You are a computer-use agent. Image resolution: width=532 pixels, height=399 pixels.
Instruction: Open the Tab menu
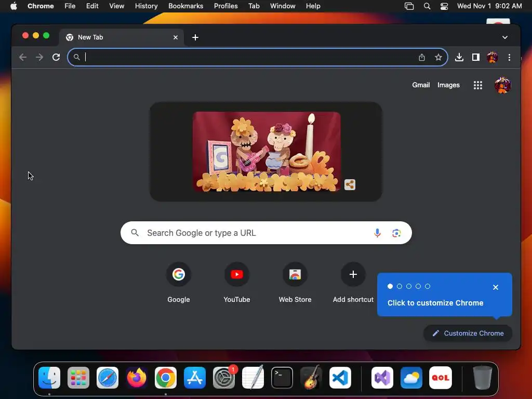pos(254,6)
